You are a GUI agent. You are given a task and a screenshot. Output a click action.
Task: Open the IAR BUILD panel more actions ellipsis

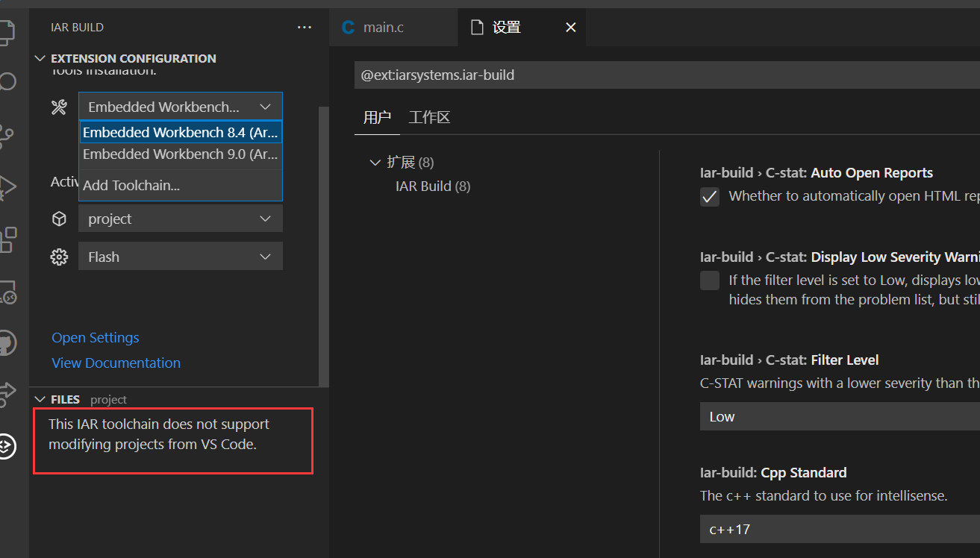(x=304, y=27)
